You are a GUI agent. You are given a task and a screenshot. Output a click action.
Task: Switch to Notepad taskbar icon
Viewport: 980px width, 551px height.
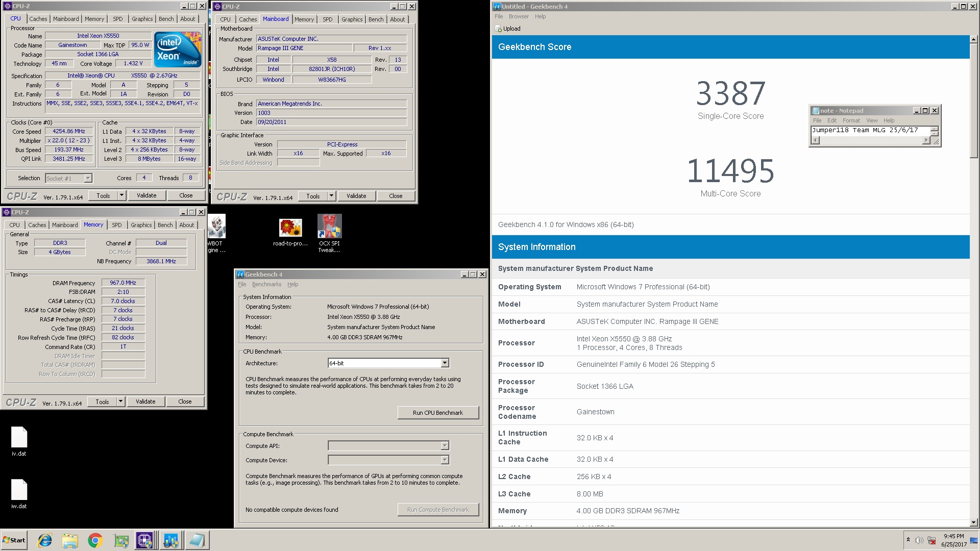(197, 540)
